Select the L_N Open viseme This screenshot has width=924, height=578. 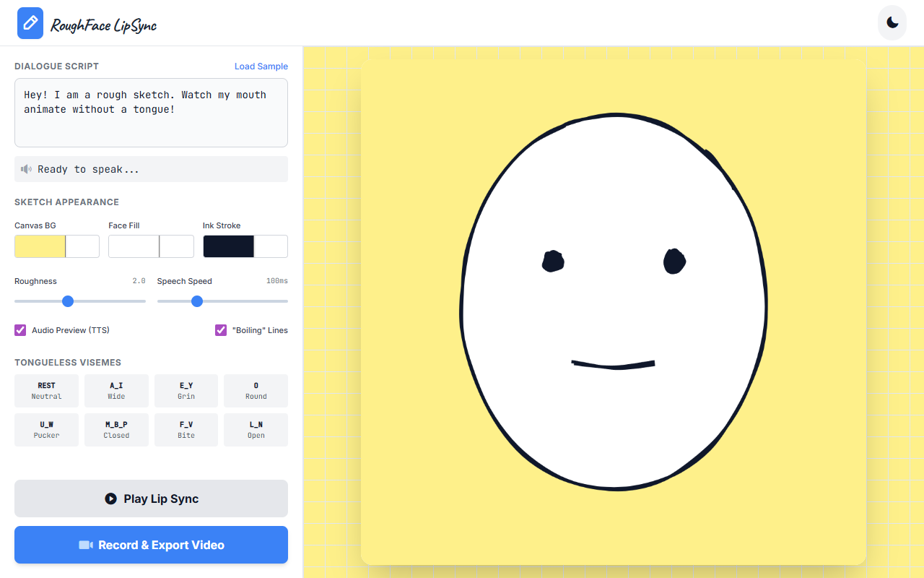(x=256, y=429)
